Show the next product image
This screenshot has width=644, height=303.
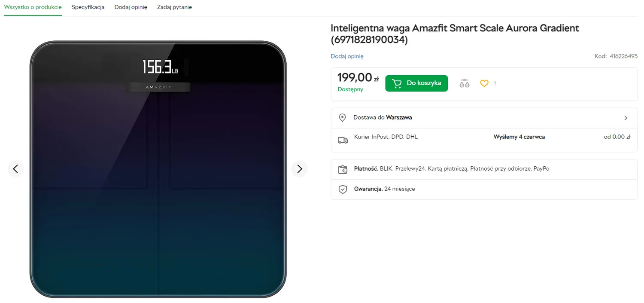[x=300, y=169]
